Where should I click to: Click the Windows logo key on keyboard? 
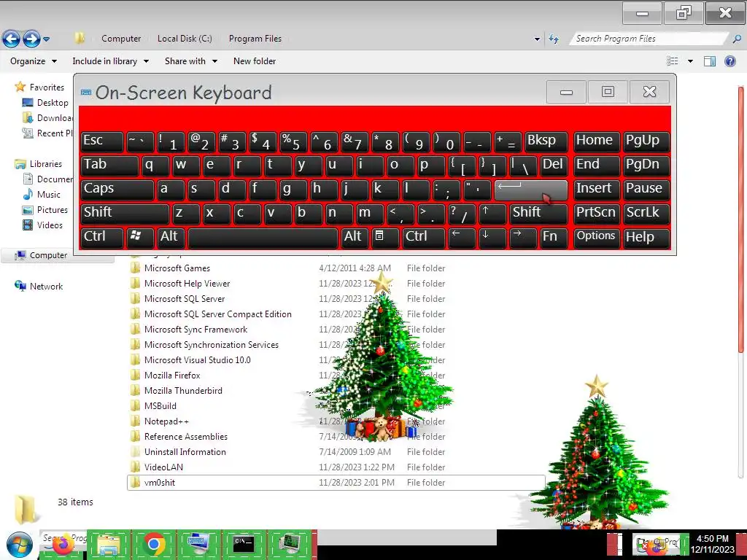140,238
